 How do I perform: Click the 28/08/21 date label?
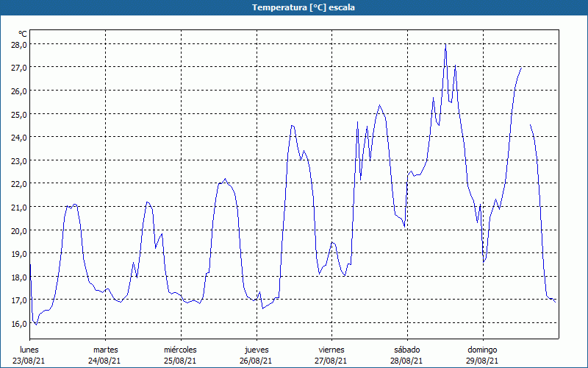[406, 361]
